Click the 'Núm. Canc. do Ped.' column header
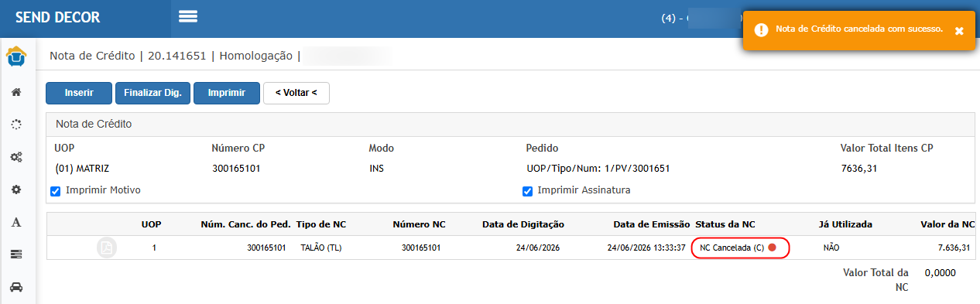 pos(245,224)
